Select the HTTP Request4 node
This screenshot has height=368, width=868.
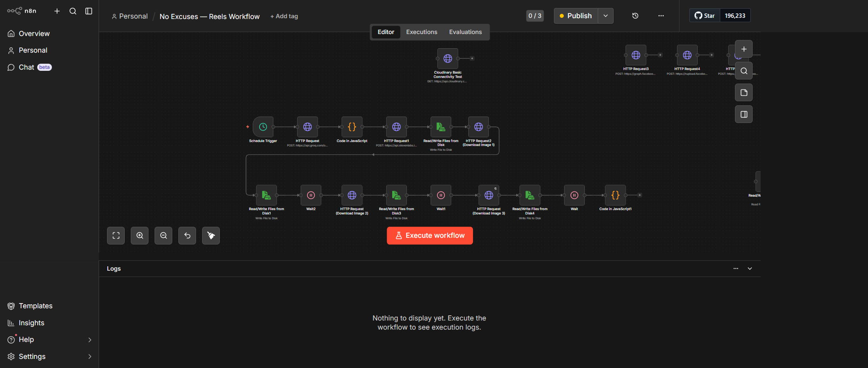[x=687, y=55]
